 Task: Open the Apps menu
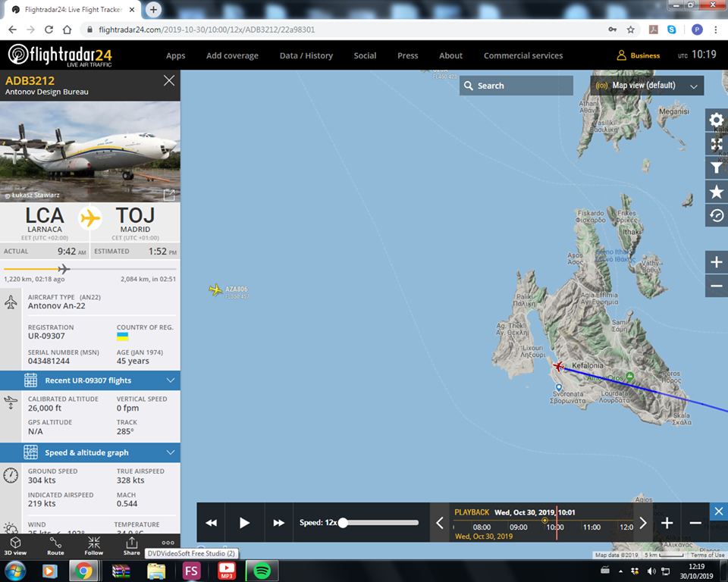pyautogui.click(x=175, y=55)
